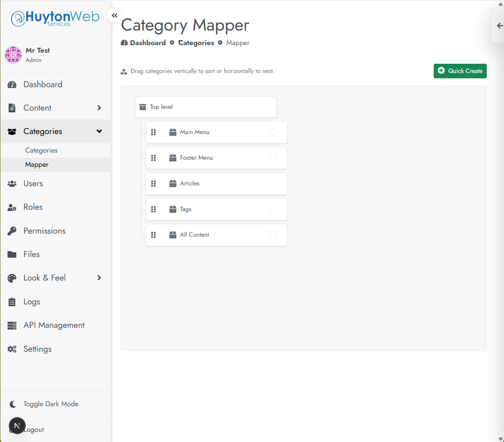Screen dimensions: 504x442
Task: Click the Logout link
Action: 34,430
